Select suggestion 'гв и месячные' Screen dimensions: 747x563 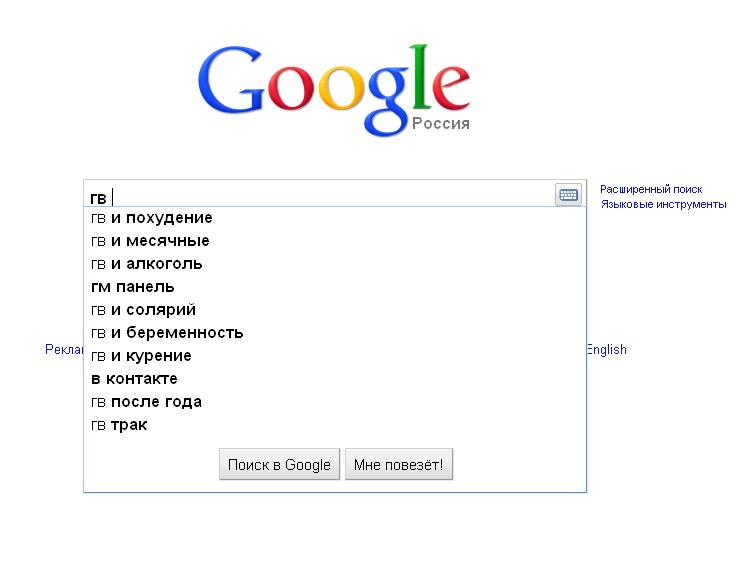(x=150, y=241)
